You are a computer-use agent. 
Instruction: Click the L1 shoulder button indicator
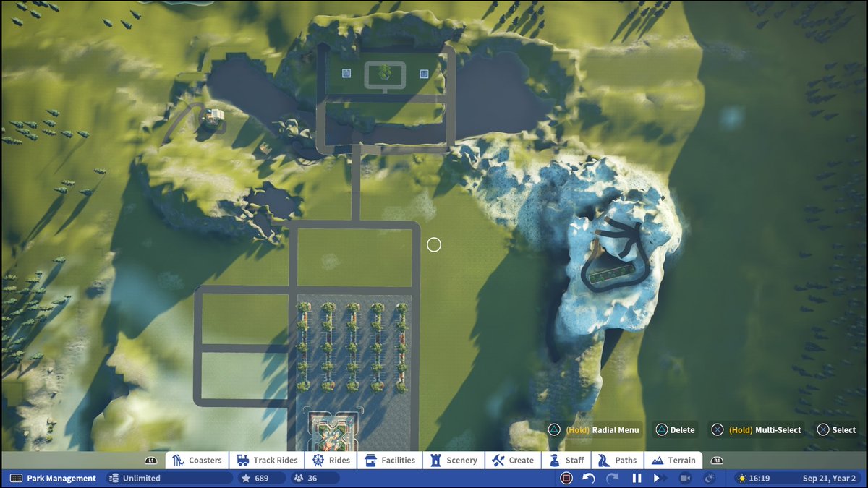(150, 461)
